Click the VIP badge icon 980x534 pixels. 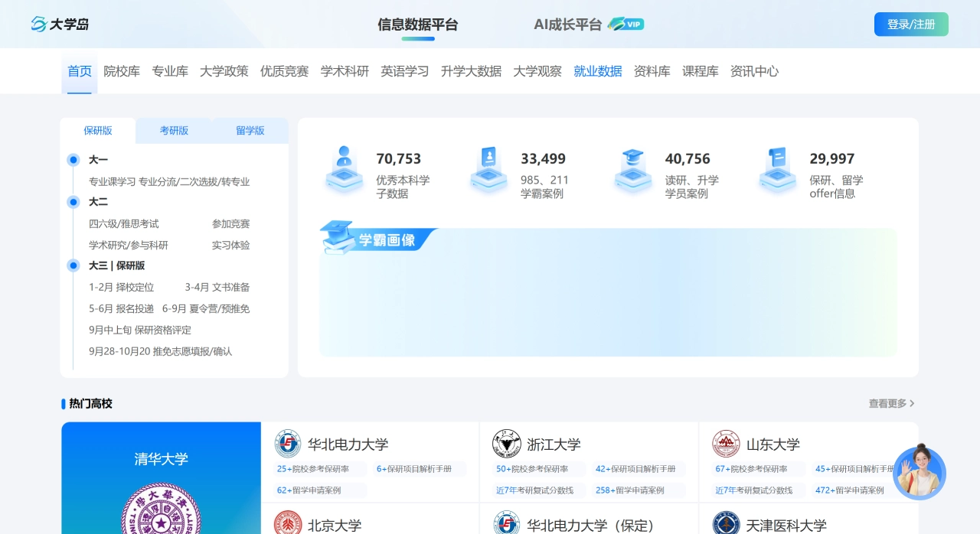pos(626,24)
